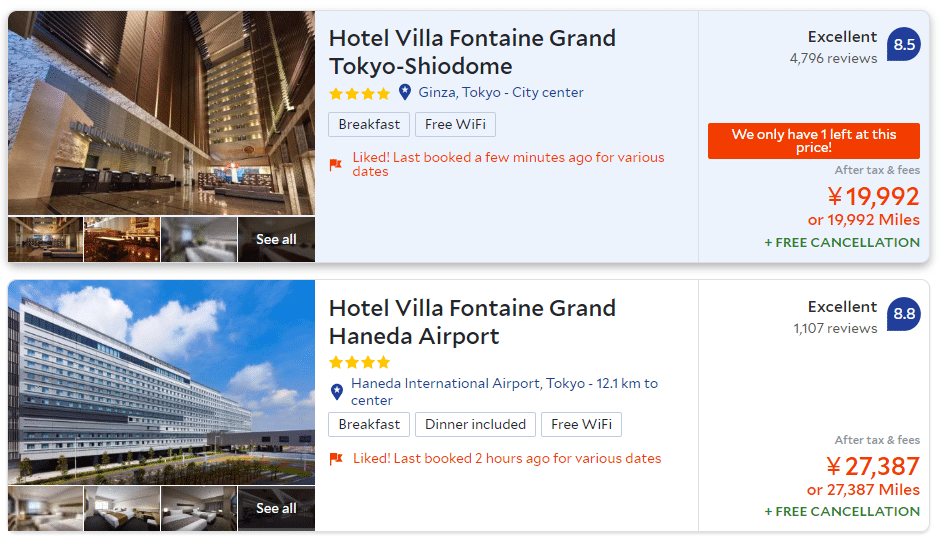Select 'See all' photos for Haneda Airport hotel

276,509
